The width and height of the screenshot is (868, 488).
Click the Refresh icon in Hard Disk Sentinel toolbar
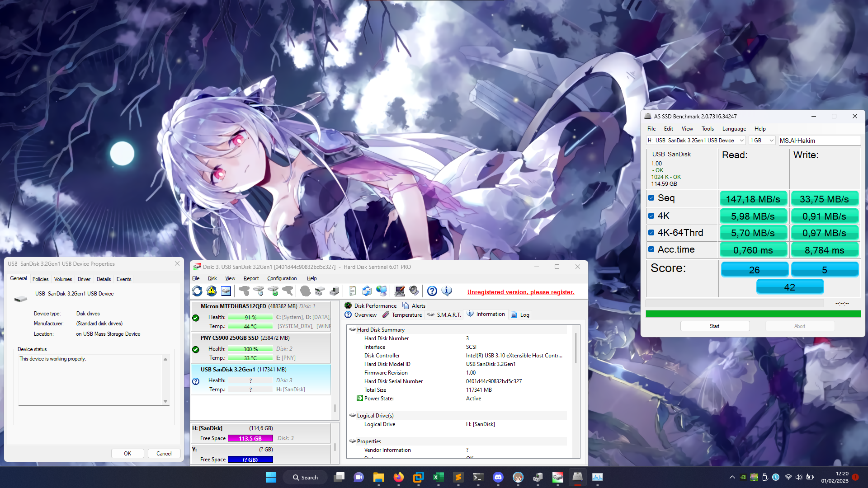pyautogui.click(x=197, y=291)
